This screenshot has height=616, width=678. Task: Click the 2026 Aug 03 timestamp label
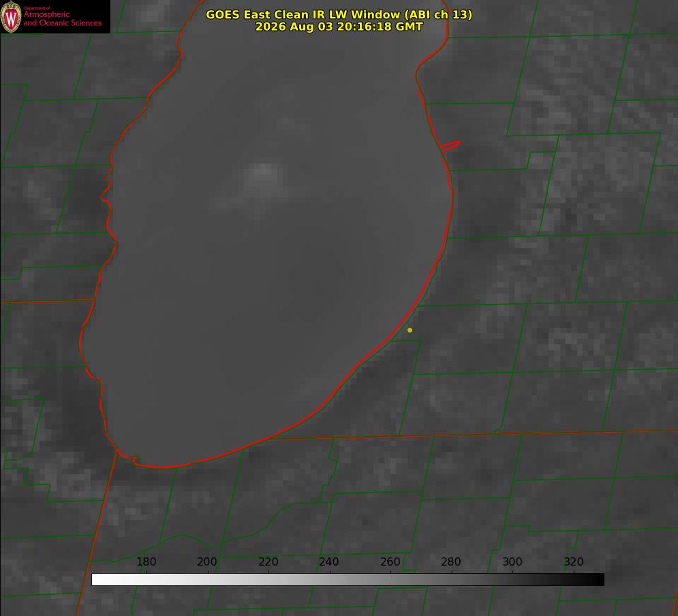(x=339, y=27)
